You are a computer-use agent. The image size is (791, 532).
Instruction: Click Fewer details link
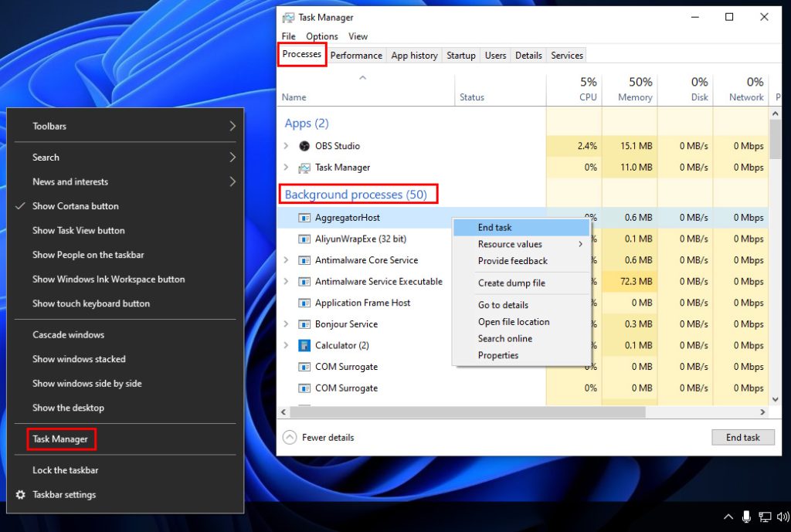pyautogui.click(x=328, y=438)
